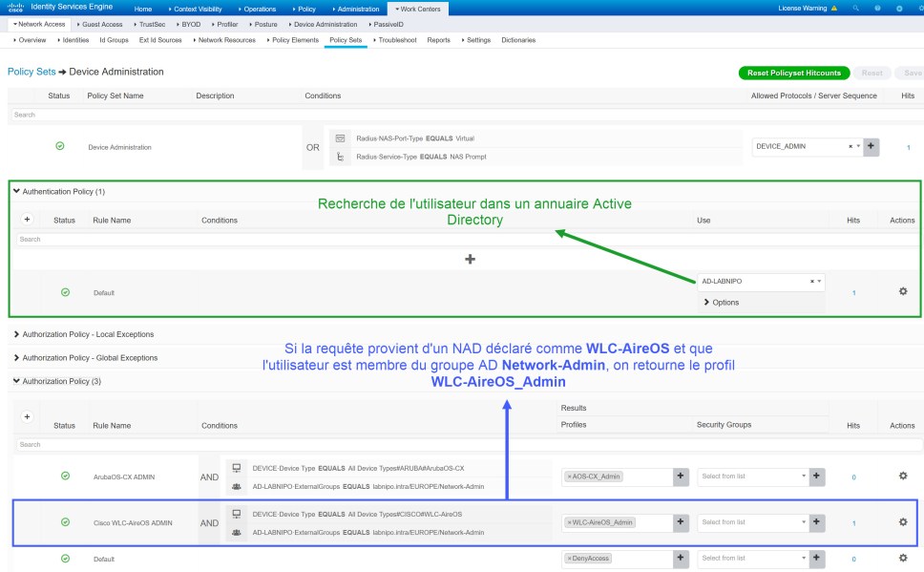Toggle status of Device Administration policy set
Viewport: 924px width, 572px height.
pyautogui.click(x=60, y=146)
